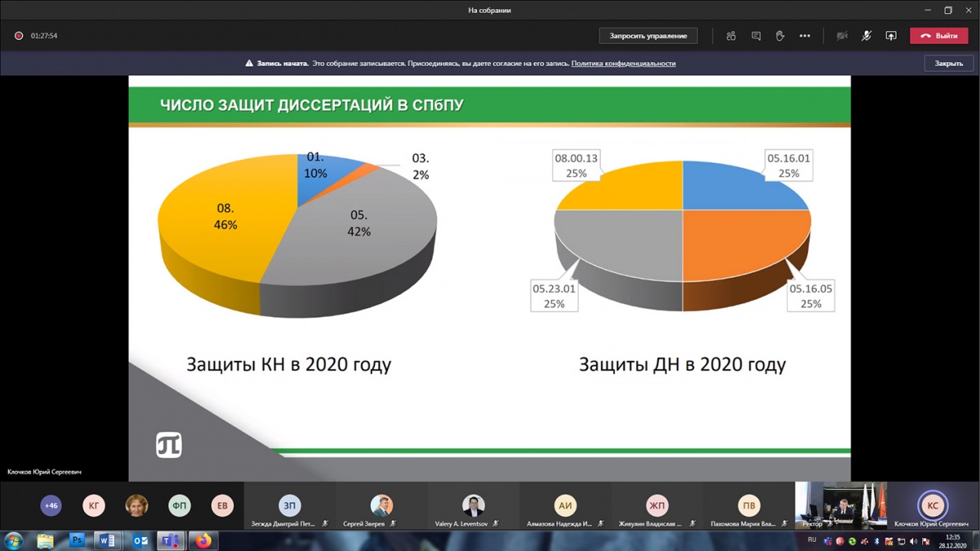Image resolution: width=980 pixels, height=551 pixels.
Task: Click the 03. 2% pie label
Action: pos(420,166)
